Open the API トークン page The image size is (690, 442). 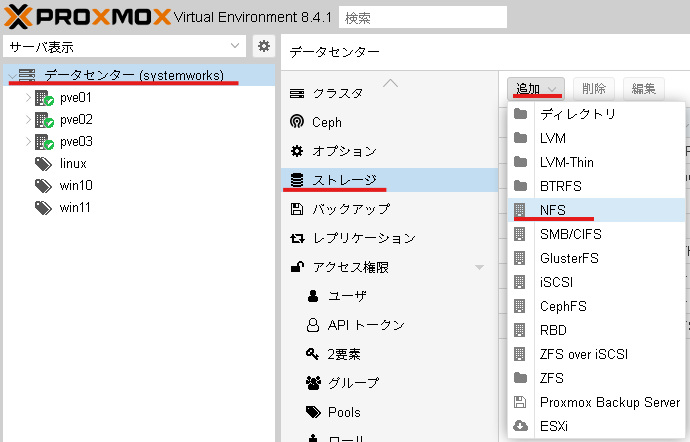389,325
